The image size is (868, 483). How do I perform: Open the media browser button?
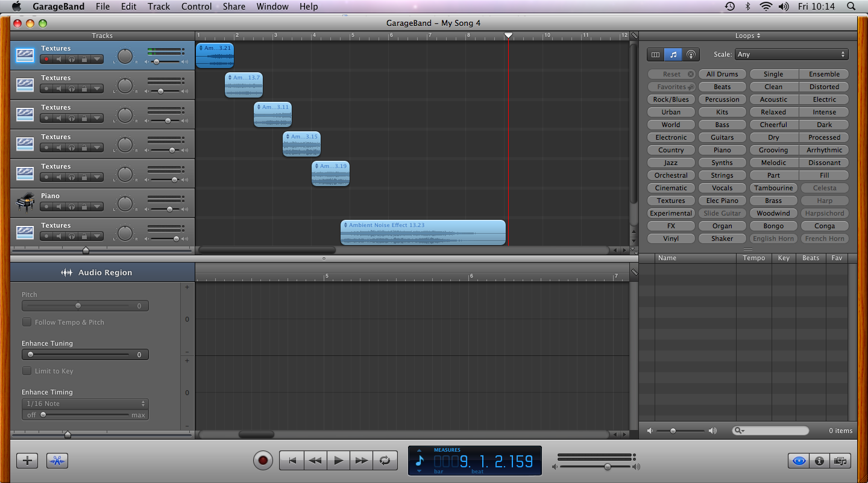pyautogui.click(x=839, y=461)
